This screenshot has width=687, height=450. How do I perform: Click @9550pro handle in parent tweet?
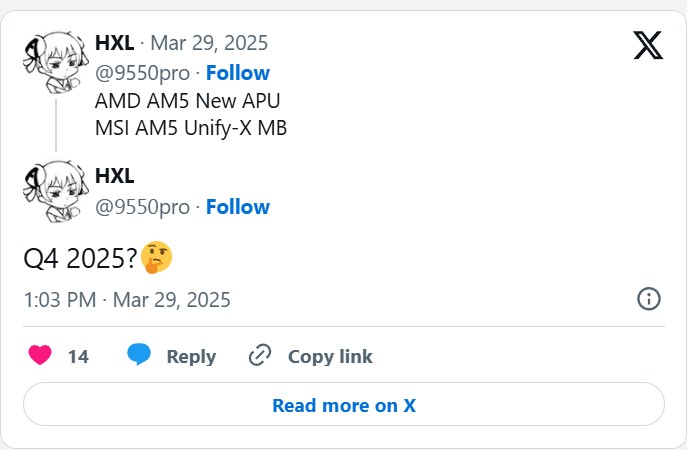[x=142, y=73]
